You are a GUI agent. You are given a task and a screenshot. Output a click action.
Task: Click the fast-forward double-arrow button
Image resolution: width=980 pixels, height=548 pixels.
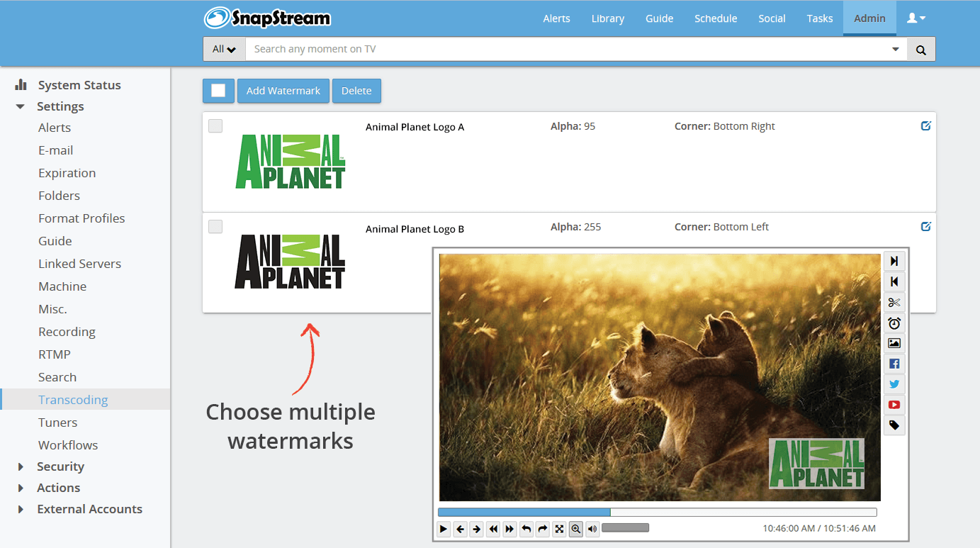509,529
